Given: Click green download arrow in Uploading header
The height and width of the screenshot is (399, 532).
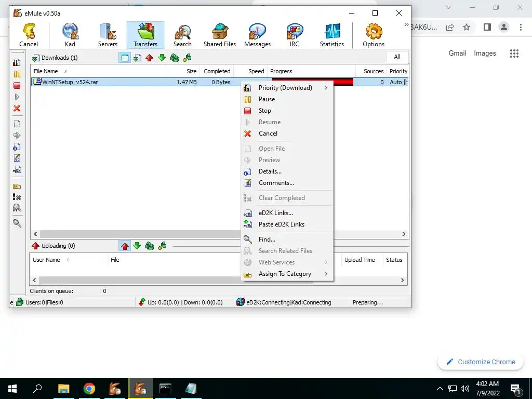Looking at the screenshot, I should pyautogui.click(x=137, y=246).
